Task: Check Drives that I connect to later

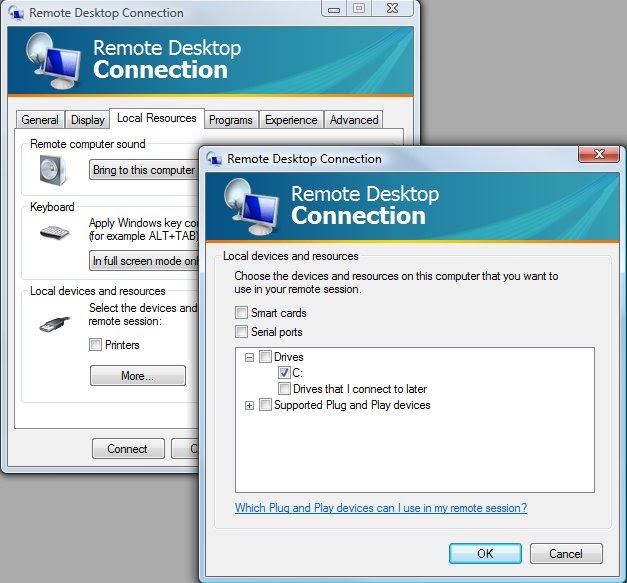Action: coord(284,388)
